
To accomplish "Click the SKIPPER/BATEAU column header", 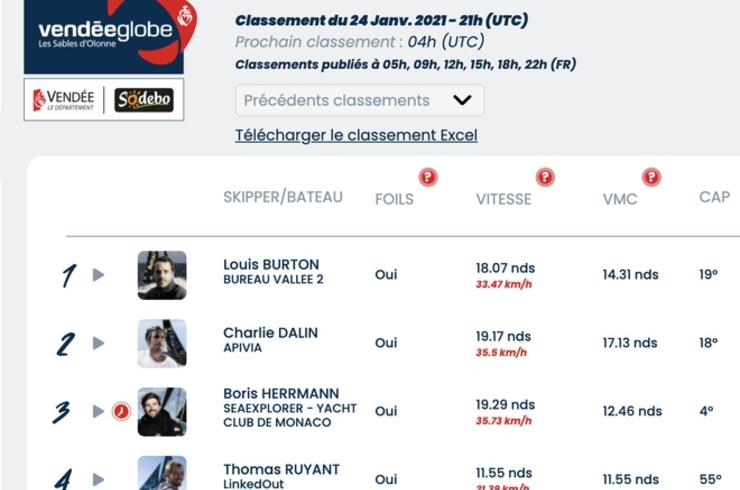I will (283, 197).
